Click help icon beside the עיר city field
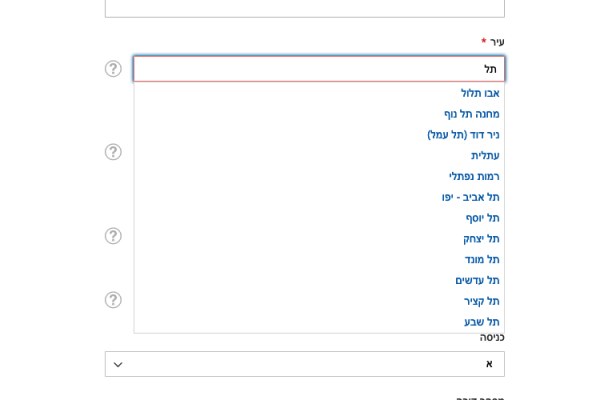Viewport: 600px width, 400px height. [113, 69]
